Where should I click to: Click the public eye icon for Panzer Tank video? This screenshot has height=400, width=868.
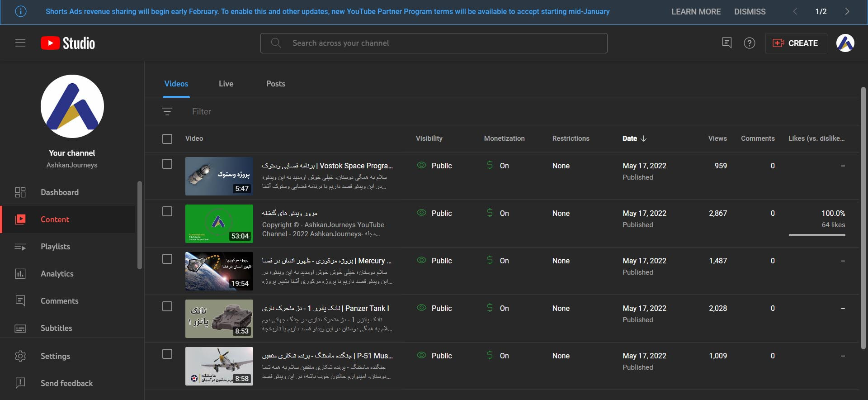point(421,308)
